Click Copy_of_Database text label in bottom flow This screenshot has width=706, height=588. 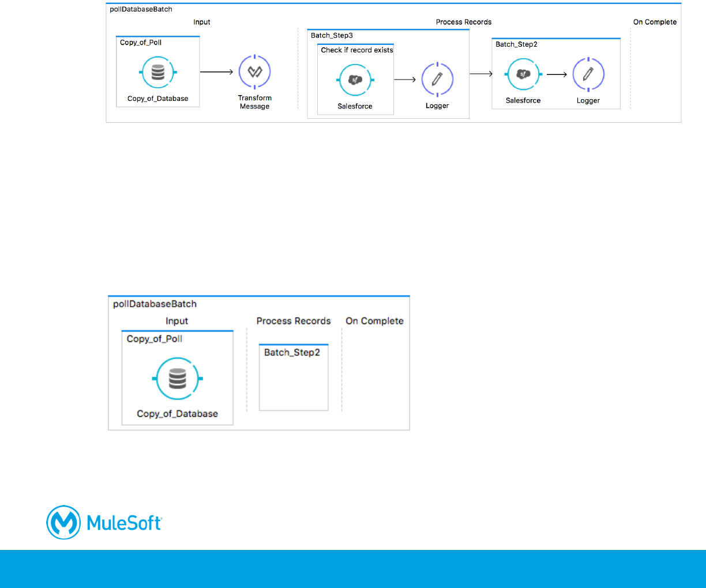coord(178,414)
